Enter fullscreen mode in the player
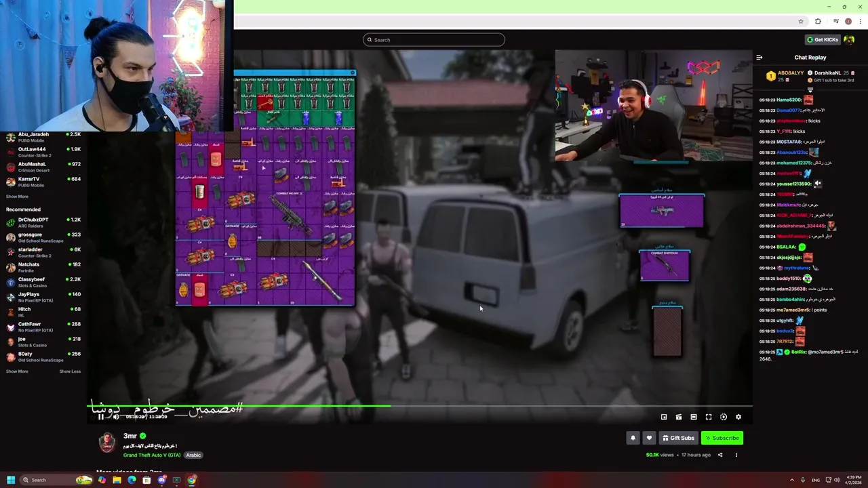 709,417
